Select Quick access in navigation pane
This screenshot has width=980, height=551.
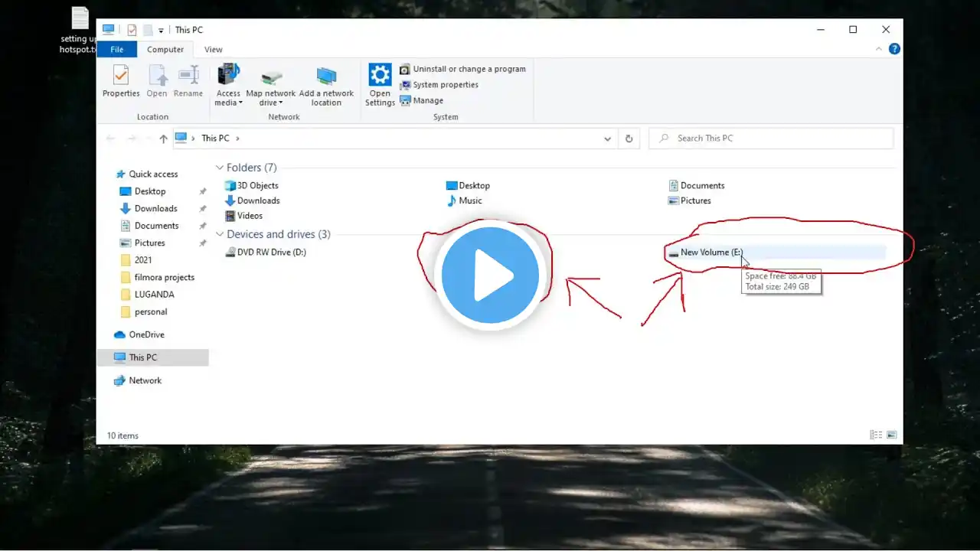[145, 174]
